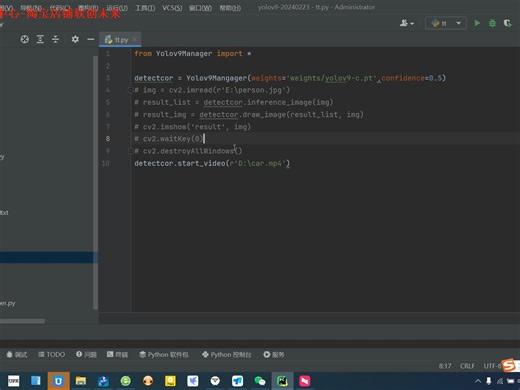The image size is (520, 390).
Task: Click 'weights/yolov9-c.pt' string on line 3
Action: pyautogui.click(x=331, y=78)
